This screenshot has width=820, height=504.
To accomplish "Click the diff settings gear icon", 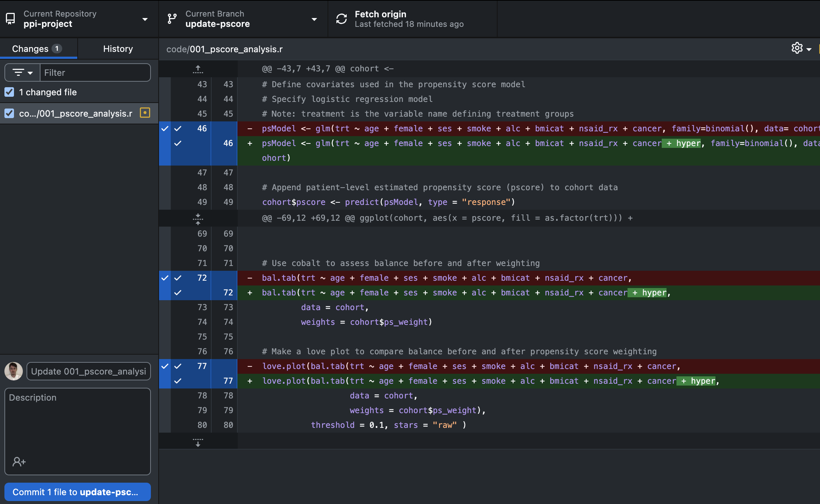I will (x=797, y=48).
